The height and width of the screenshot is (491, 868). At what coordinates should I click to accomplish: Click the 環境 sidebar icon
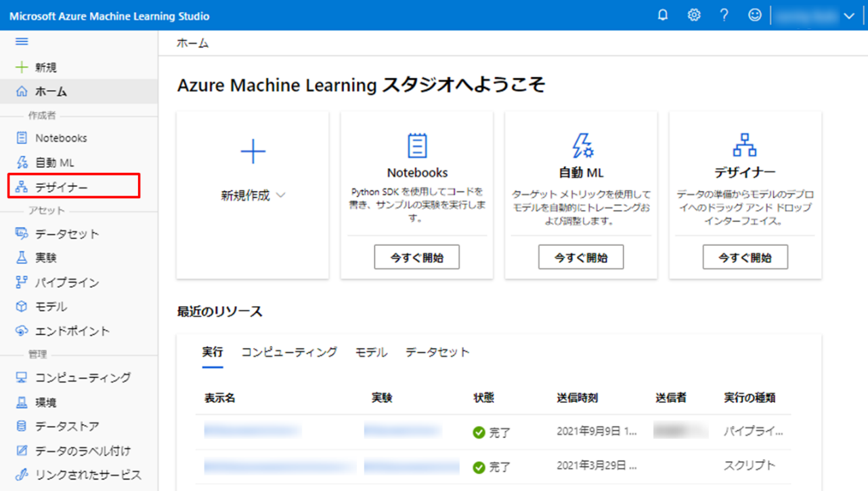pos(22,402)
